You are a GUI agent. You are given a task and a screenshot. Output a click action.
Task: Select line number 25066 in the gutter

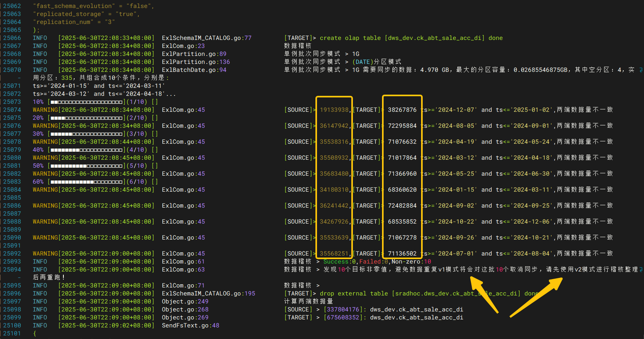click(12, 38)
